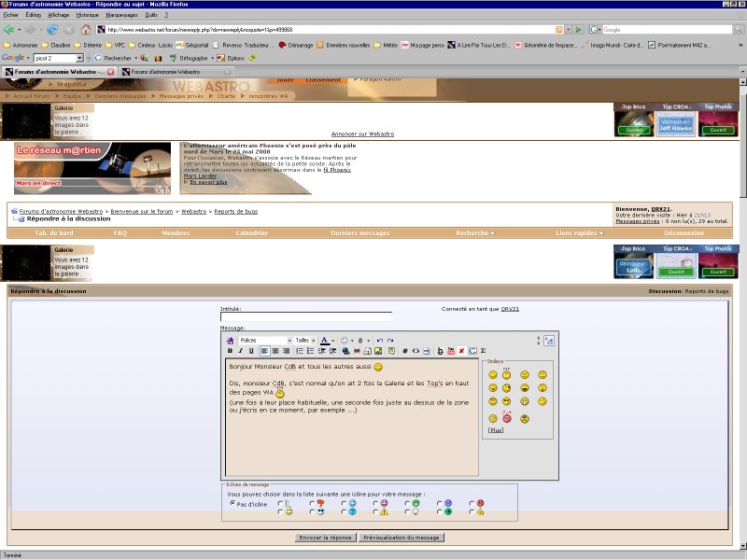Click the Intitulé title input field
This screenshot has height=560, width=747.
click(x=306, y=316)
